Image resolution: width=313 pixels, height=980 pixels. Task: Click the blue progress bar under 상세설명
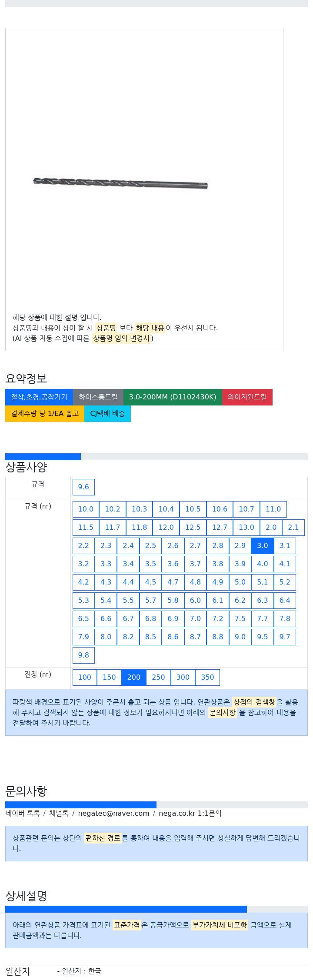[126, 909]
